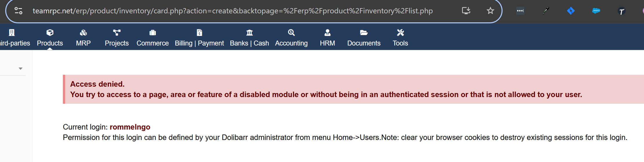Open the Documents folder icon
The height and width of the screenshot is (162, 644).
pyautogui.click(x=364, y=32)
